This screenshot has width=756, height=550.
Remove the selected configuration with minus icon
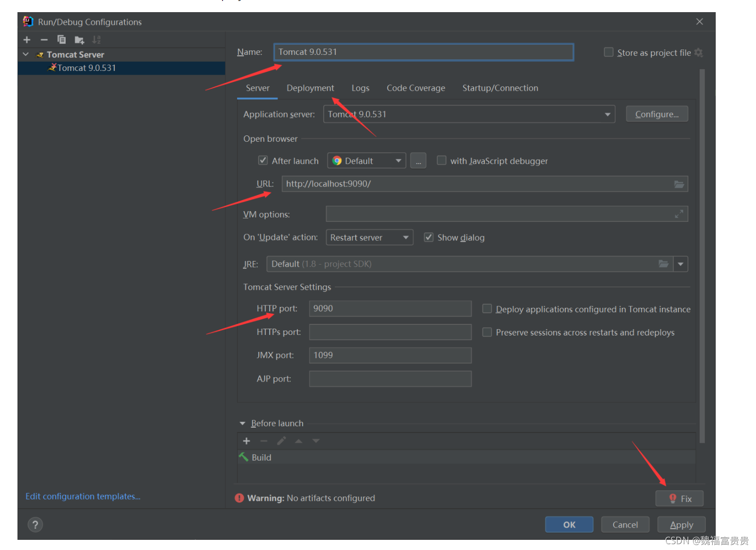tap(44, 40)
